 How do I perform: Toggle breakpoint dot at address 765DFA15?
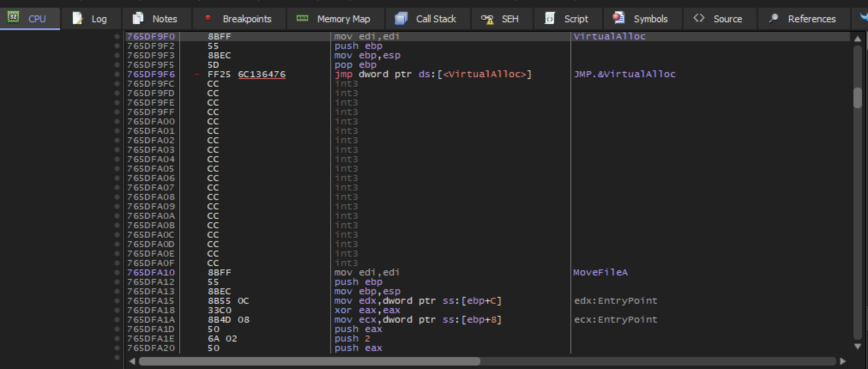click(117, 301)
